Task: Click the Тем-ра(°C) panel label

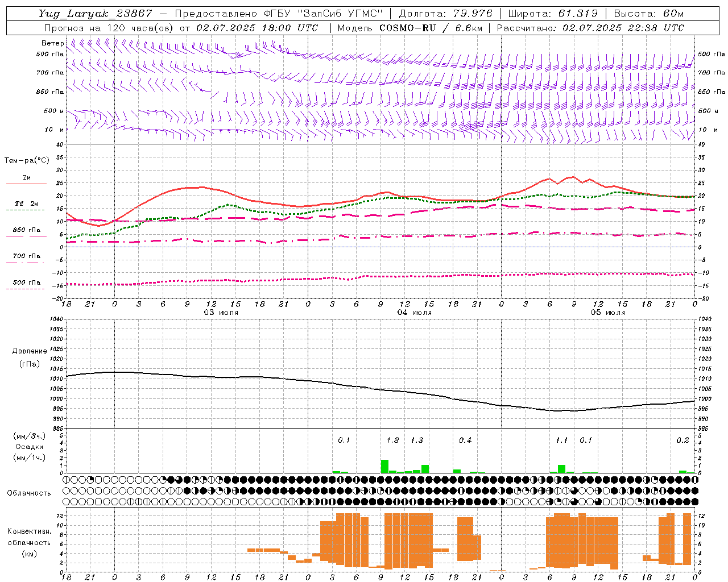Action: point(27,161)
